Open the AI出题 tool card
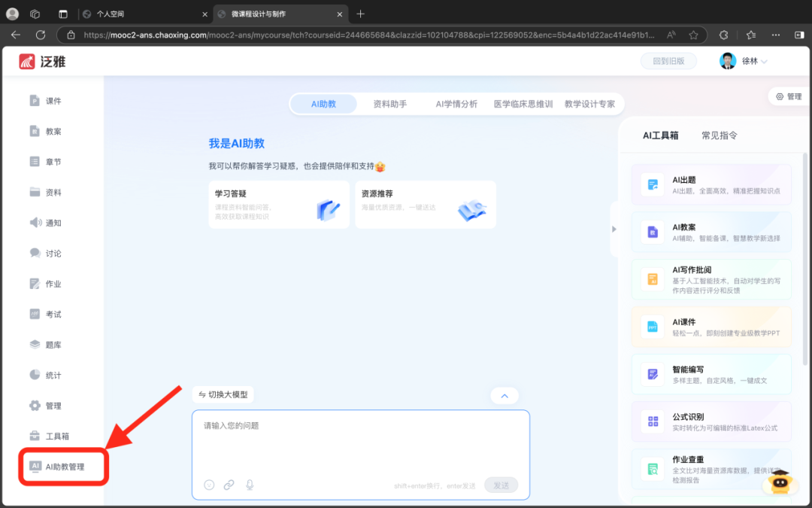This screenshot has height=508, width=812. (710, 185)
